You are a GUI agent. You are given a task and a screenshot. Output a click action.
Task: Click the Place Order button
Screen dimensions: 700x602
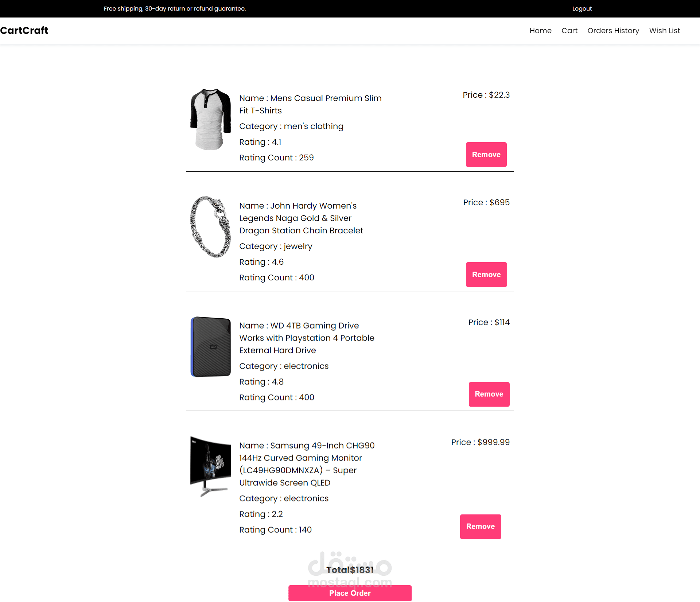(350, 593)
